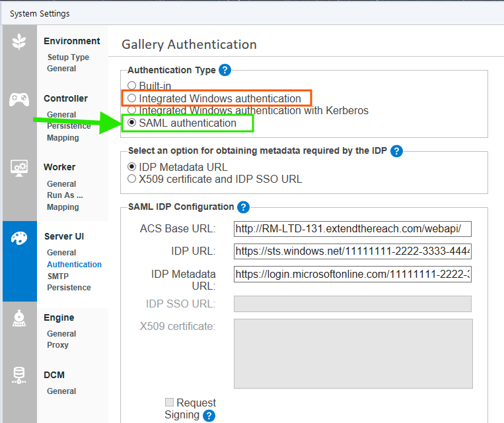Image resolution: width=504 pixels, height=423 pixels.
Task: Select the Worker section heading
Action: click(x=59, y=167)
